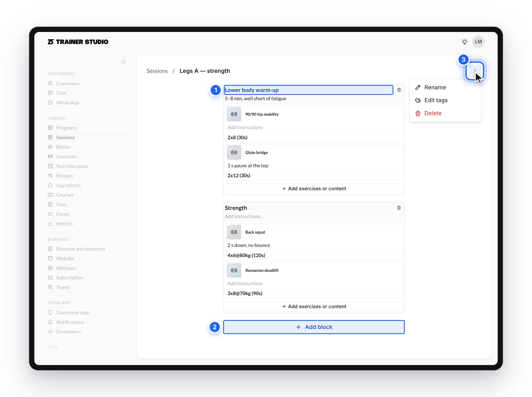The width and height of the screenshot is (532, 397).
Task: Click the Back squat exercise name
Action: (x=255, y=232)
